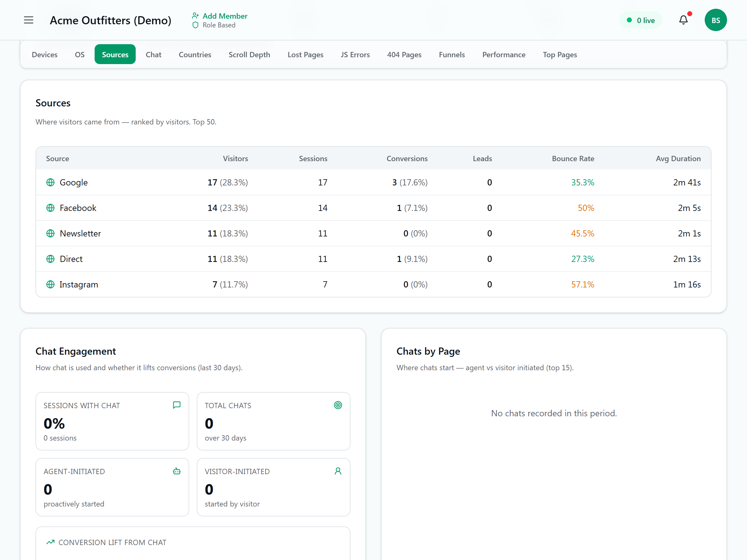Open the Performance tab
The height and width of the screenshot is (560, 747).
(x=504, y=55)
